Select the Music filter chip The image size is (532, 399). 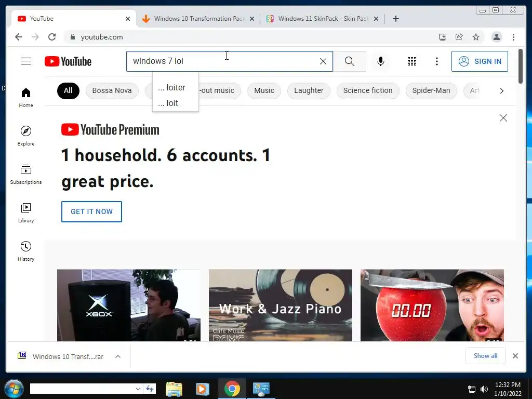264,90
